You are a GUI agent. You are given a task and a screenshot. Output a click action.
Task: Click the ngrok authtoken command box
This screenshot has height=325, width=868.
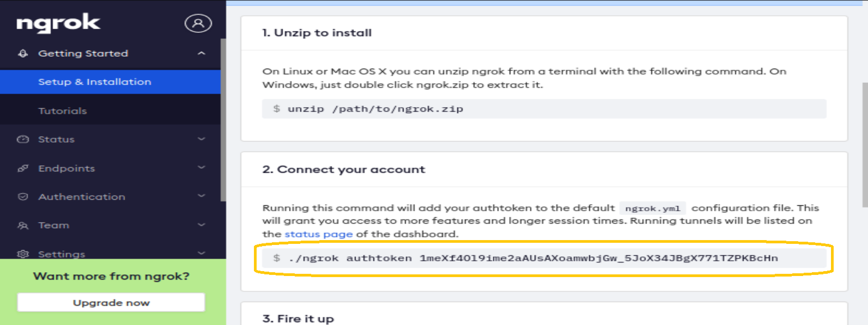[x=543, y=258]
